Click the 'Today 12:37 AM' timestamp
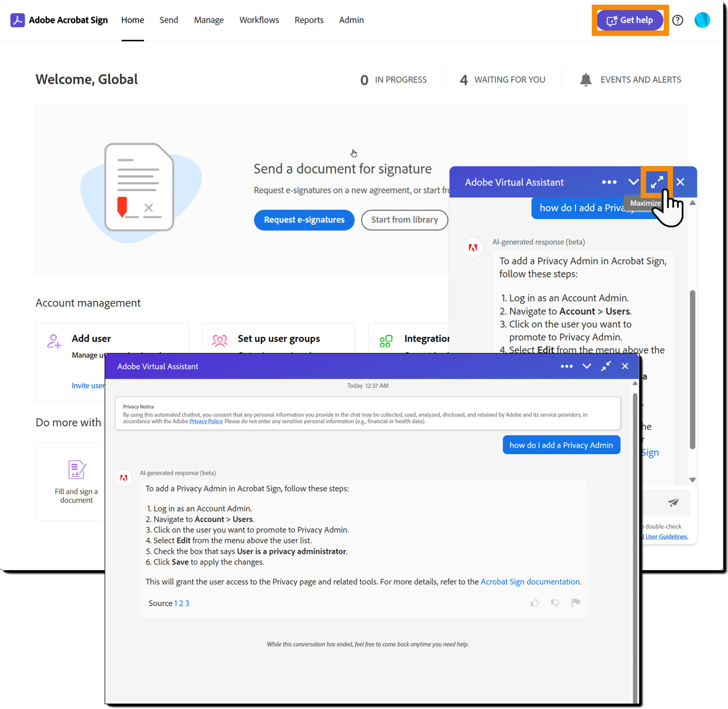The image size is (728, 709). click(367, 386)
